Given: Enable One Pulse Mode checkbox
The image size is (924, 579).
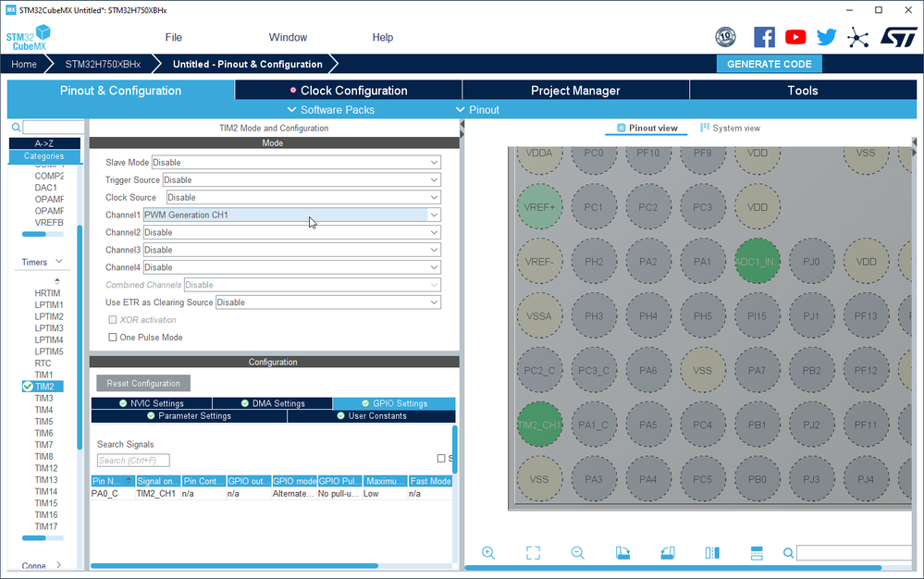Looking at the screenshot, I should pyautogui.click(x=113, y=337).
